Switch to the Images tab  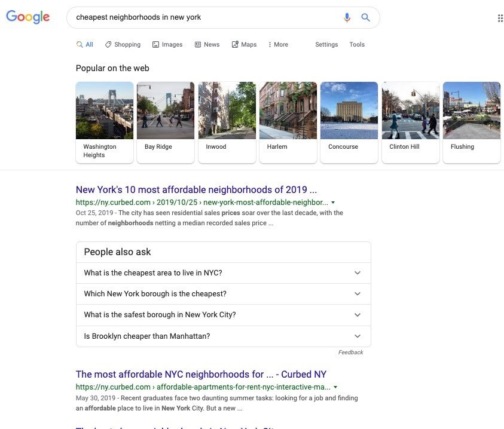167,44
